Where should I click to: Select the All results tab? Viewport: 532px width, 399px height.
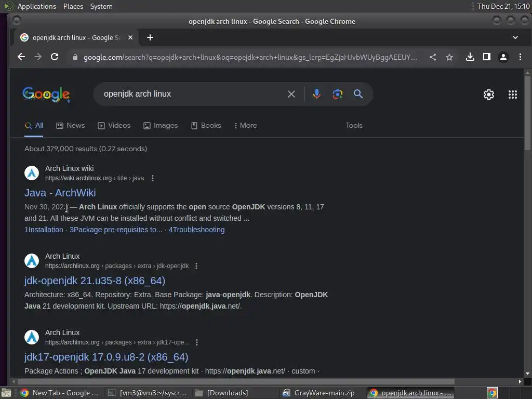pyautogui.click(x=34, y=126)
